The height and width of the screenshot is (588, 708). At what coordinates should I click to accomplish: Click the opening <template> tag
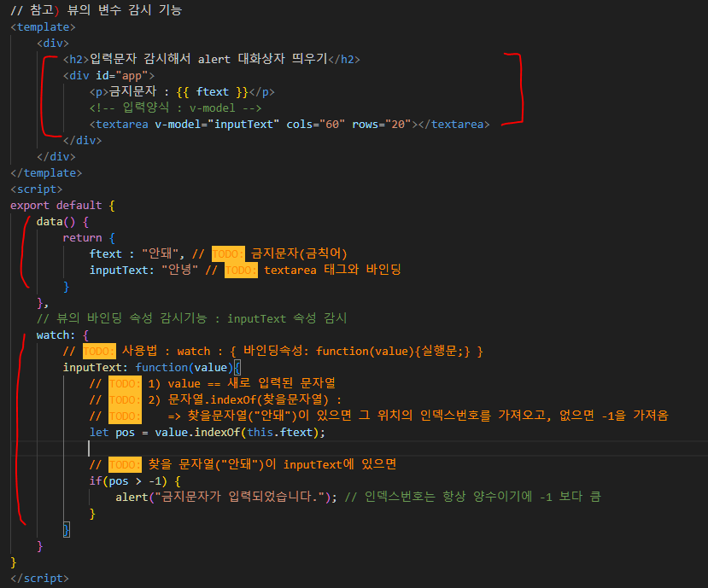pyautogui.click(x=43, y=27)
